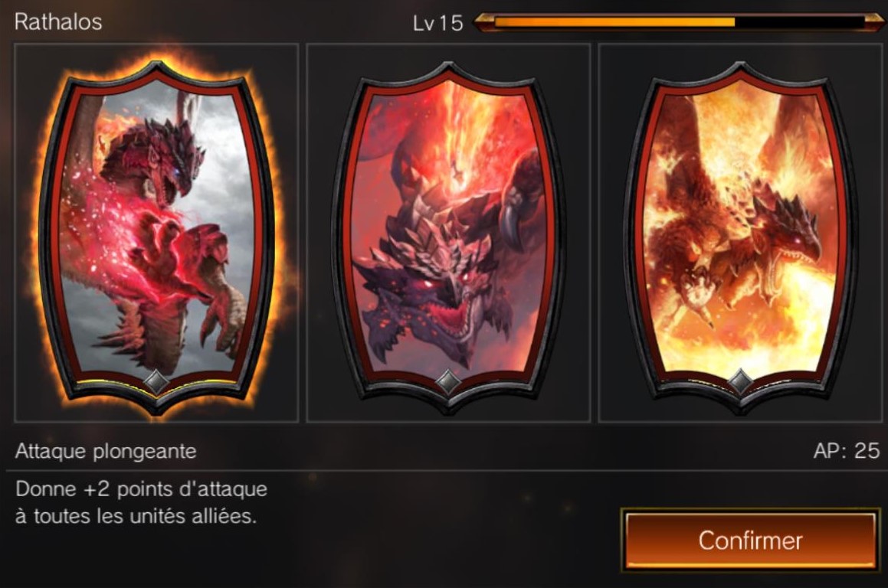Click the diamond gem on the right card

tap(739, 382)
